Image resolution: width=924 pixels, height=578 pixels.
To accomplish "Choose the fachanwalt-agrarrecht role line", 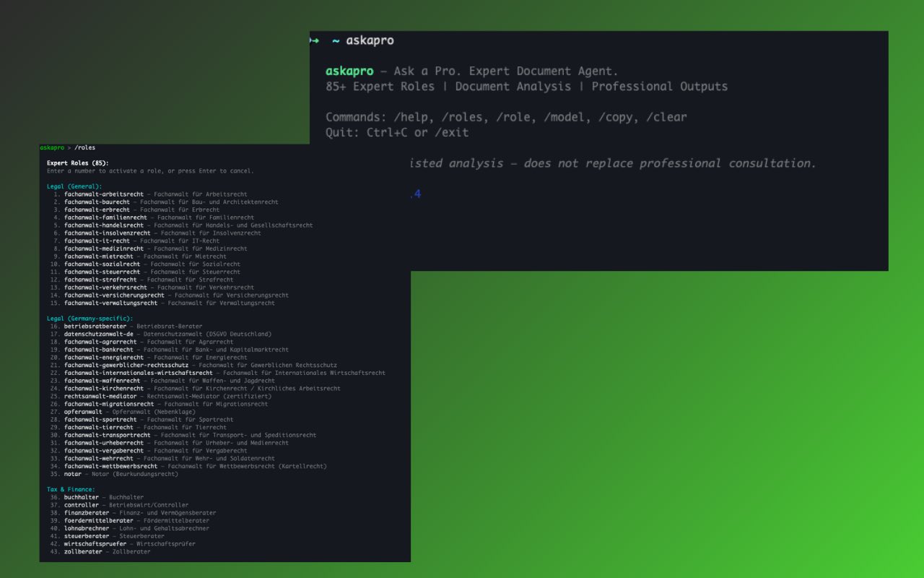I will pyautogui.click(x=142, y=342).
